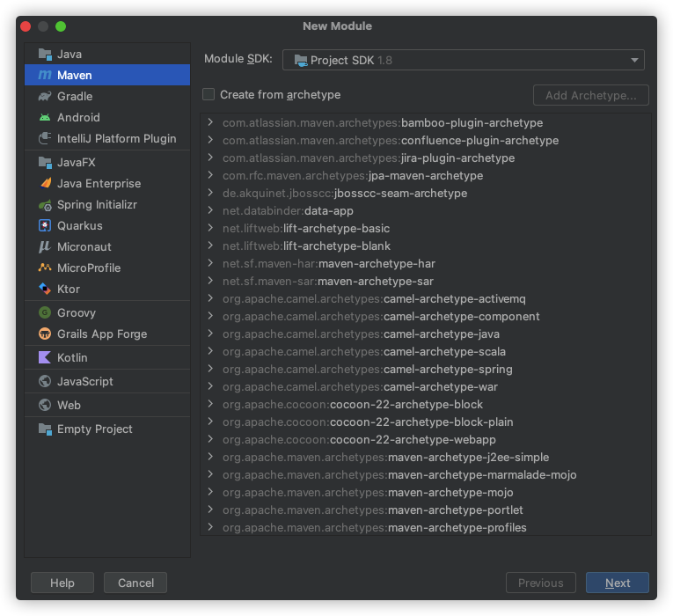Image resolution: width=673 pixels, height=616 pixels.
Task: Expand jbosscc-seam-archetype chevron
Action: (210, 193)
